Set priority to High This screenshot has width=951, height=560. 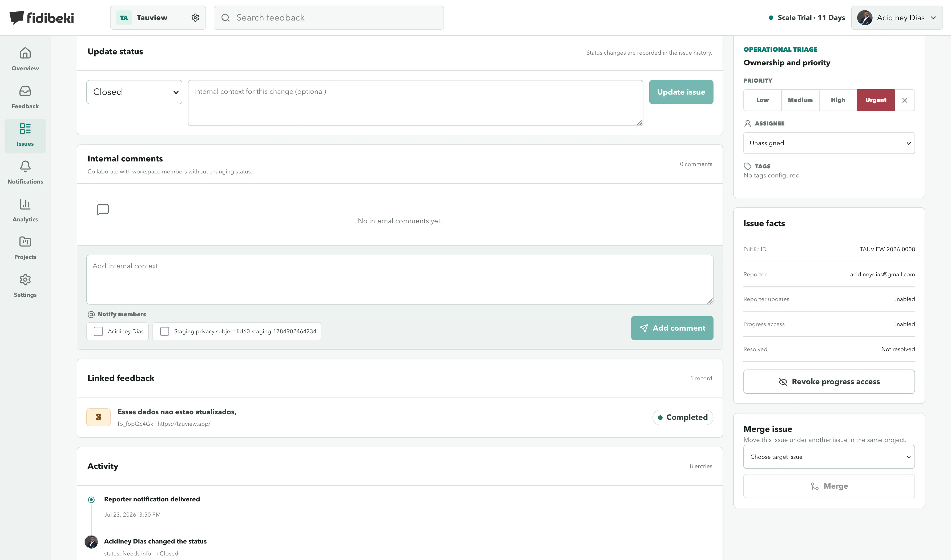coord(838,100)
